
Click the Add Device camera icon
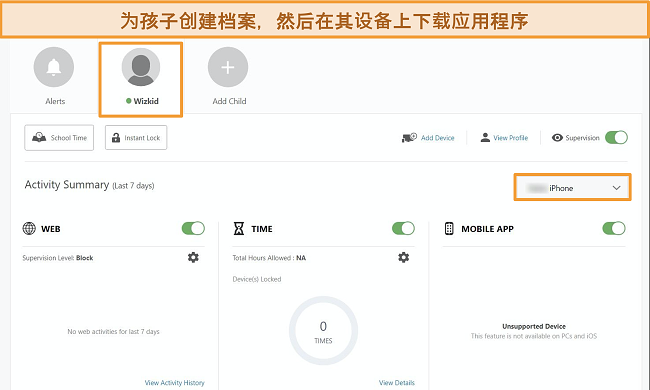[x=409, y=138]
